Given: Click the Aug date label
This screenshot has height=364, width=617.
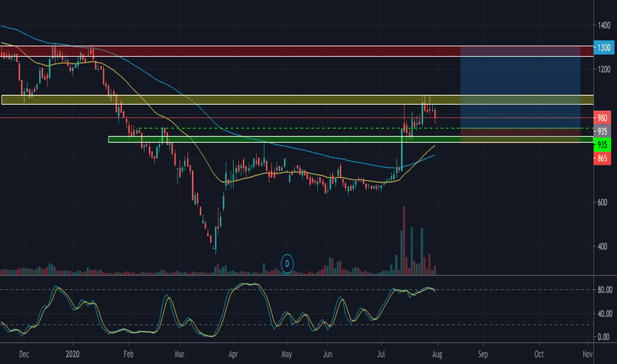Looking at the screenshot, I should tap(437, 354).
